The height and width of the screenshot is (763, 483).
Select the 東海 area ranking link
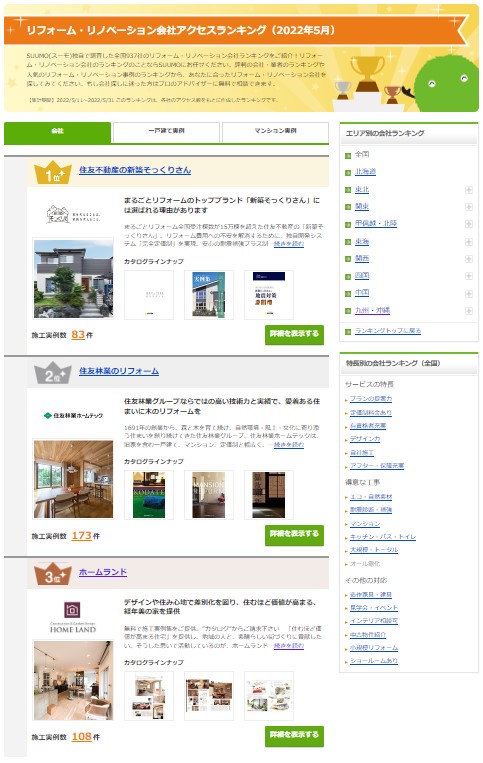click(362, 241)
